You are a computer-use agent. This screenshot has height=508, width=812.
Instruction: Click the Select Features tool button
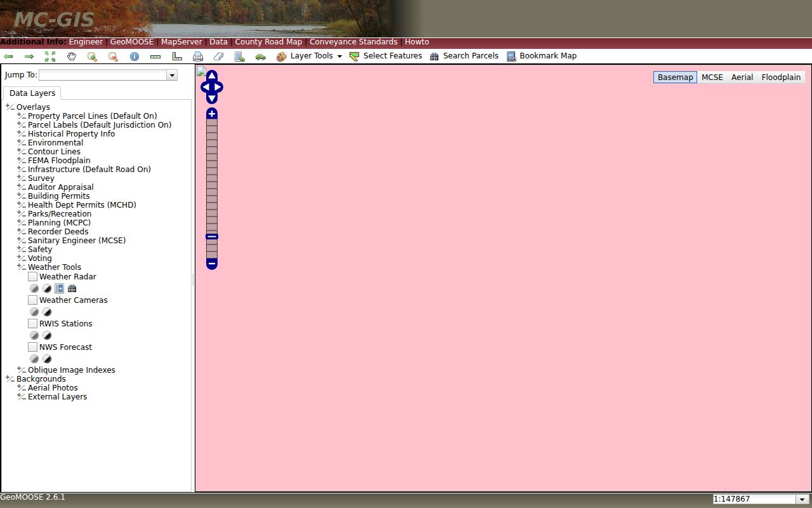386,56
